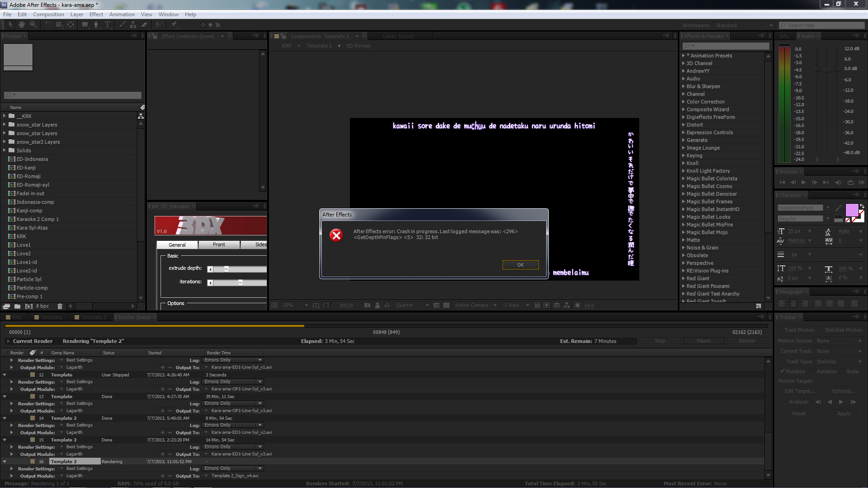Select the Rectangle shape tool
The width and height of the screenshot is (868, 488).
coord(85,24)
